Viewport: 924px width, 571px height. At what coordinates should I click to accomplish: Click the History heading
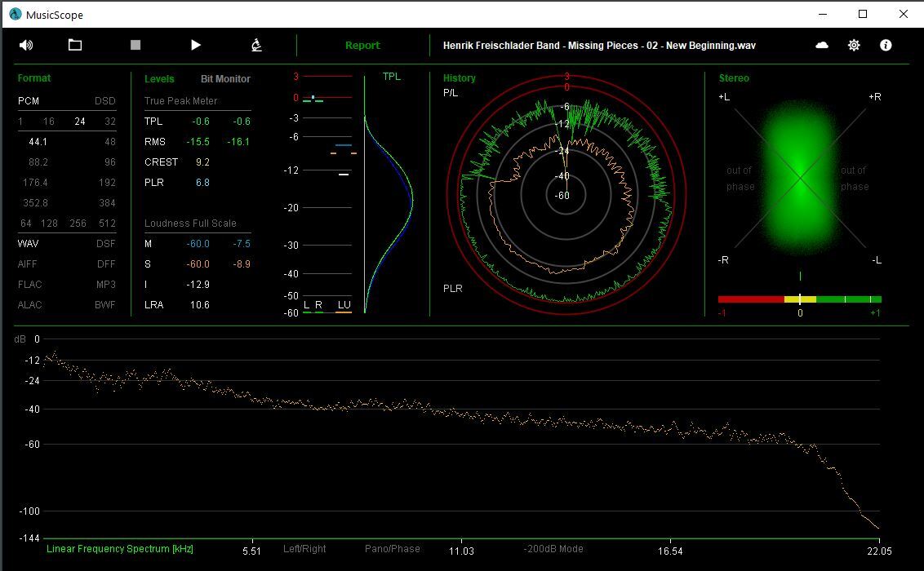pyautogui.click(x=460, y=78)
